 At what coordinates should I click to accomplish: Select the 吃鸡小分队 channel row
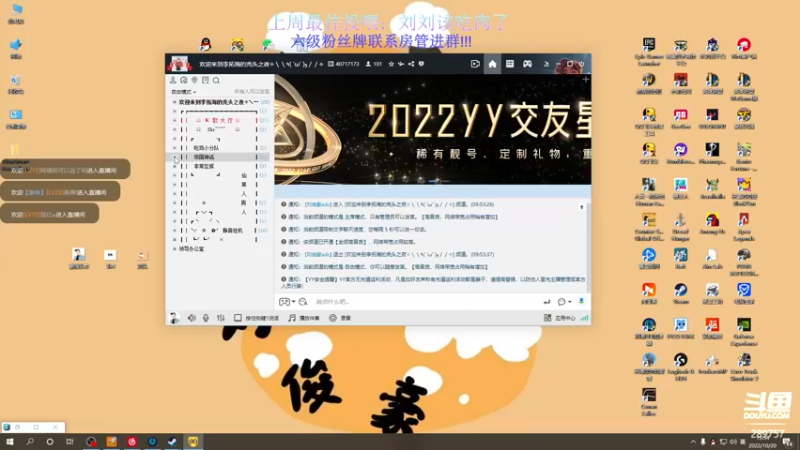coord(220,148)
